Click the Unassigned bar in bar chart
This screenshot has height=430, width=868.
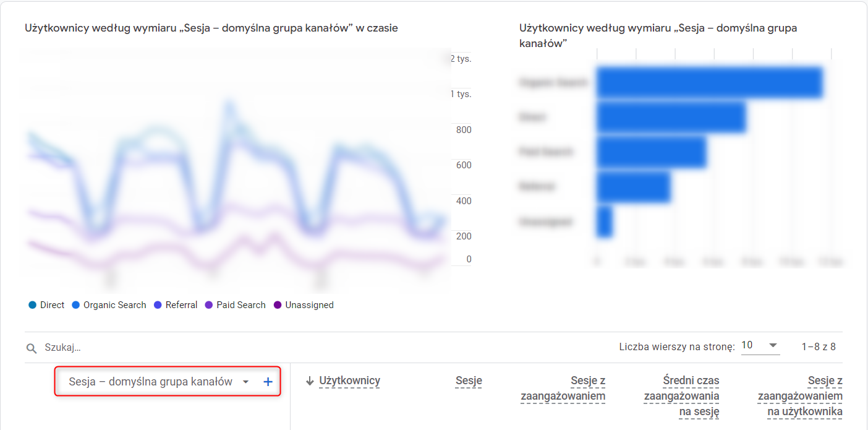click(x=605, y=221)
